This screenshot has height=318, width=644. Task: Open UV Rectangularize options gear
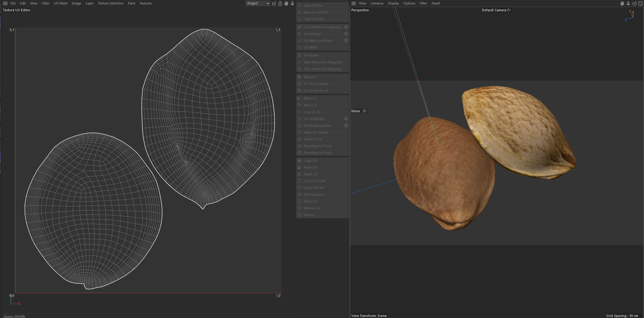(x=346, y=126)
